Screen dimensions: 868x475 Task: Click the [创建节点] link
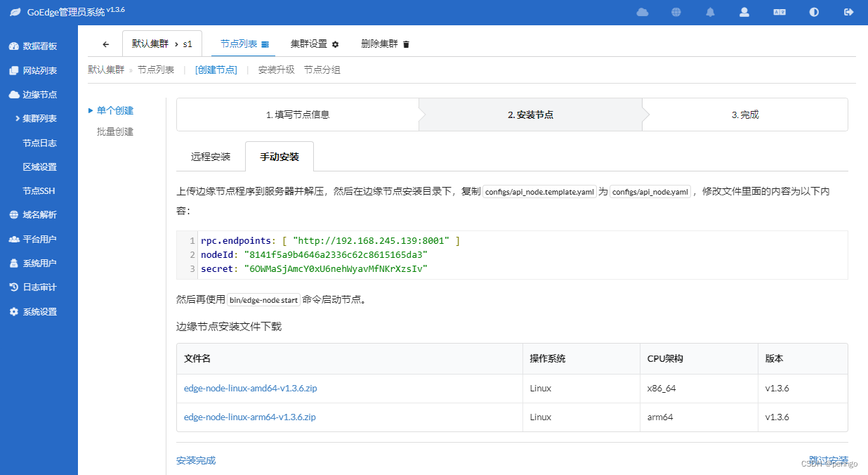(216, 70)
